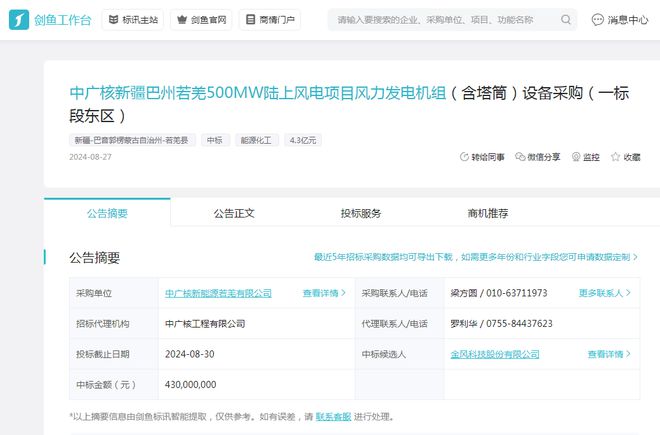This screenshot has height=435, width=660.
Task: Click the 中标金额（元） label cell
Action: click(114, 384)
